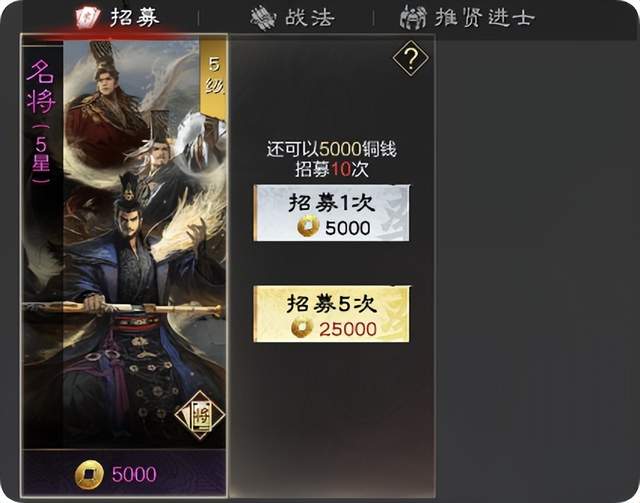Click the copper coin icon next to 25000
This screenshot has height=503, width=640.
pos(302,327)
